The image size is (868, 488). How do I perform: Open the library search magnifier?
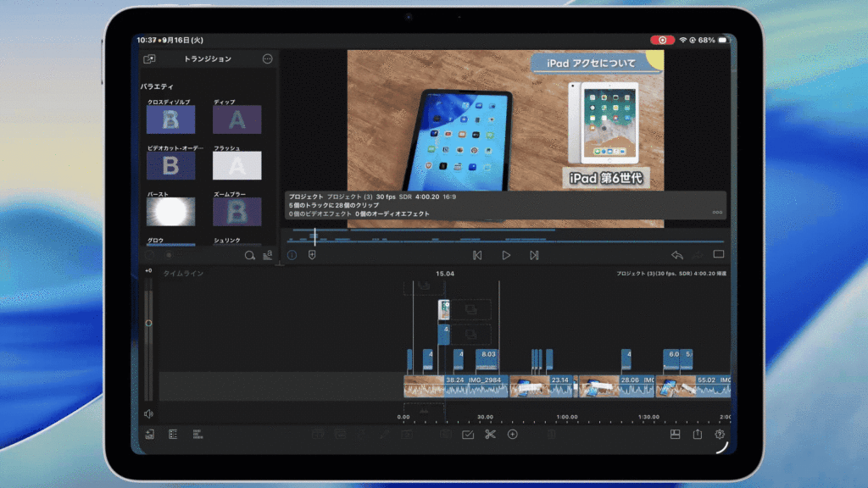(250, 255)
